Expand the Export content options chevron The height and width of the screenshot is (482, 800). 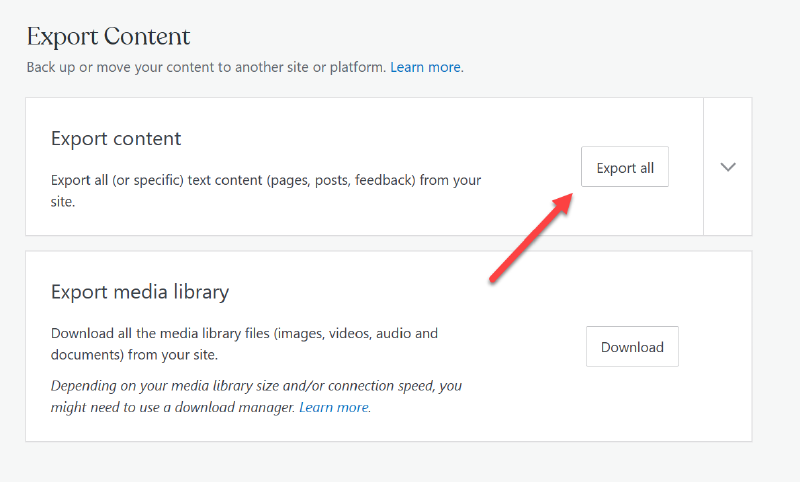(x=728, y=167)
